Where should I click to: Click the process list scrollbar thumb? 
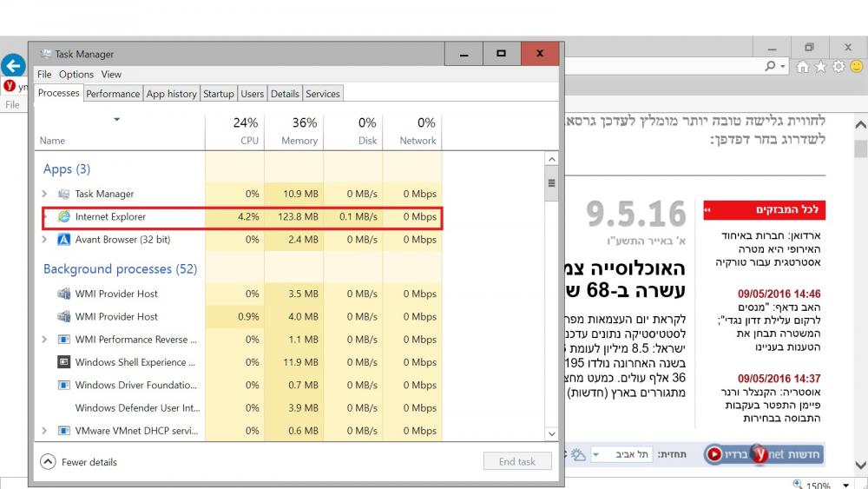pyautogui.click(x=551, y=183)
